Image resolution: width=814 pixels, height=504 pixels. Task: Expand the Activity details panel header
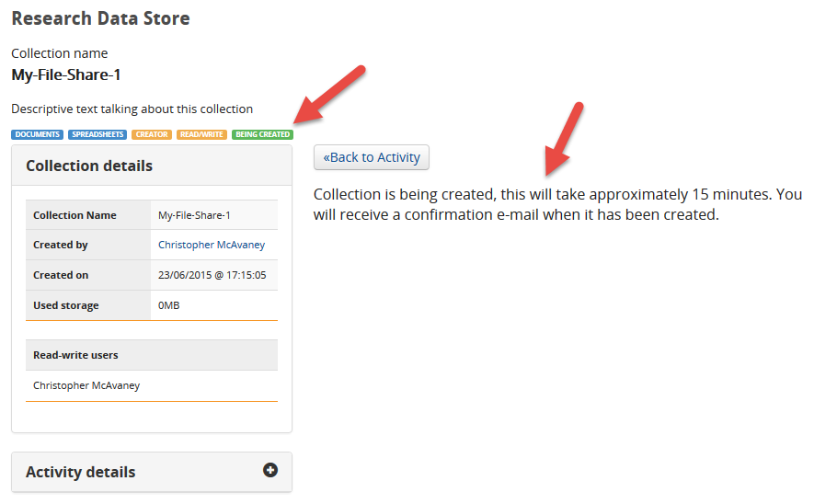152,472
